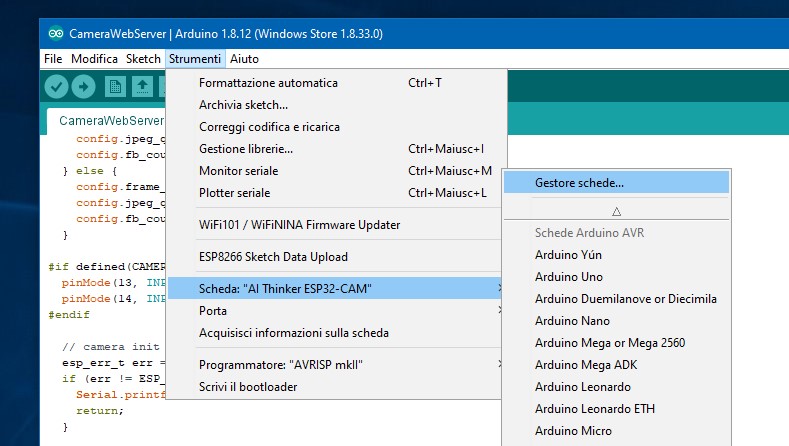Select Arduino Micro board
Viewport: 789px width, 446px height.
616,431
